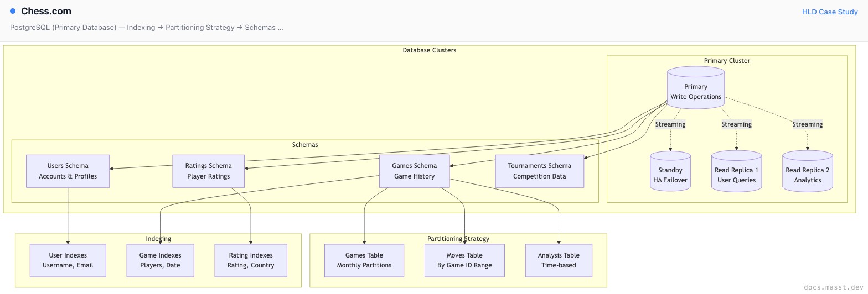Select the Read Replica 1 User Queries cylinder
Image resolution: width=868 pixels, height=294 pixels.
pos(736,171)
